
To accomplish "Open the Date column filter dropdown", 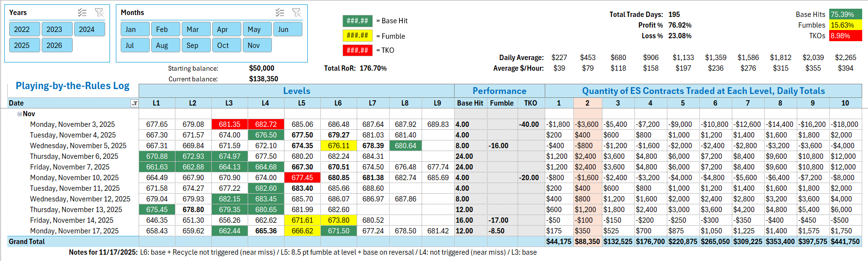I will 134,103.
